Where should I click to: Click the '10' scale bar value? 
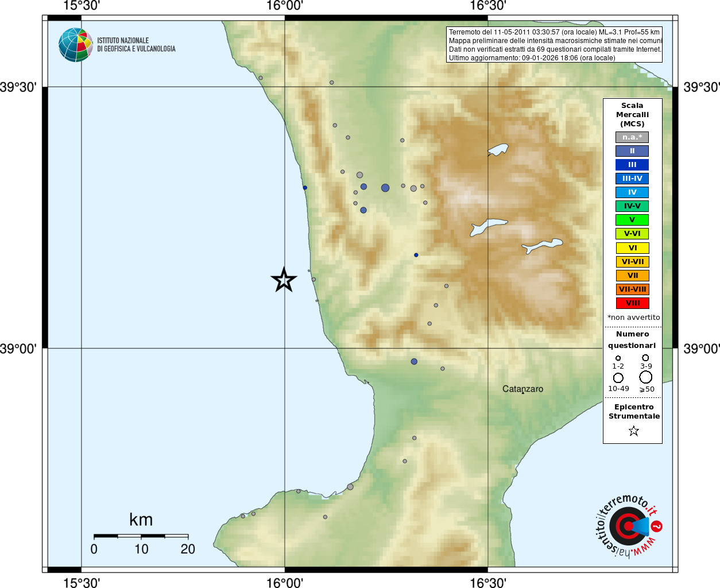141,549
